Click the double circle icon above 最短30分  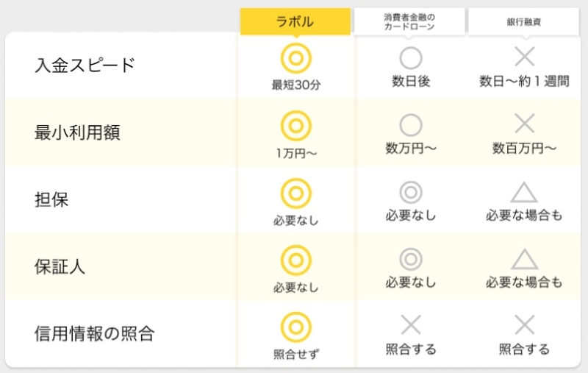pos(296,57)
